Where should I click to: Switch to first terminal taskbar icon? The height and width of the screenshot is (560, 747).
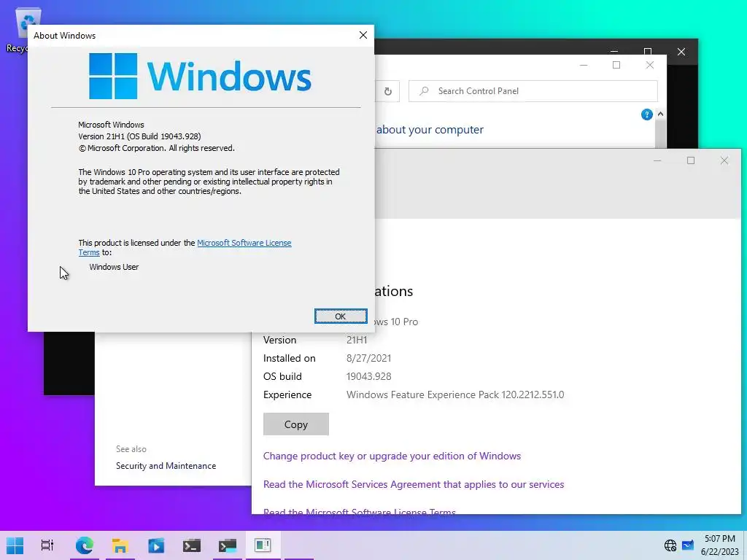pyautogui.click(x=192, y=545)
